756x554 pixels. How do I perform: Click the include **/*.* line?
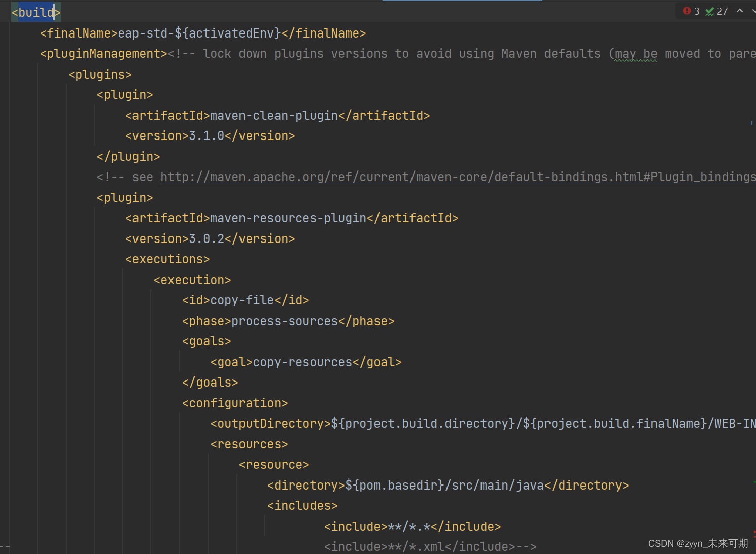tap(413, 527)
